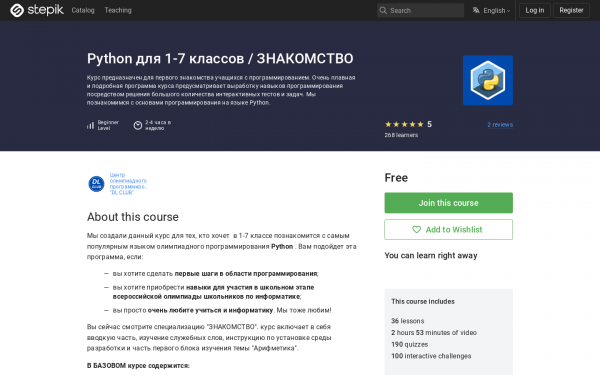
Task: Open the Teaching menu item
Action: point(118,10)
